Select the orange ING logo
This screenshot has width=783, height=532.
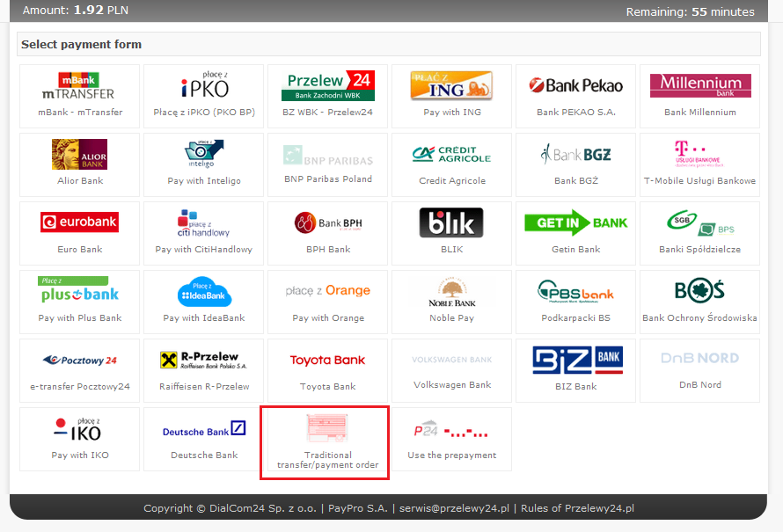click(x=451, y=84)
